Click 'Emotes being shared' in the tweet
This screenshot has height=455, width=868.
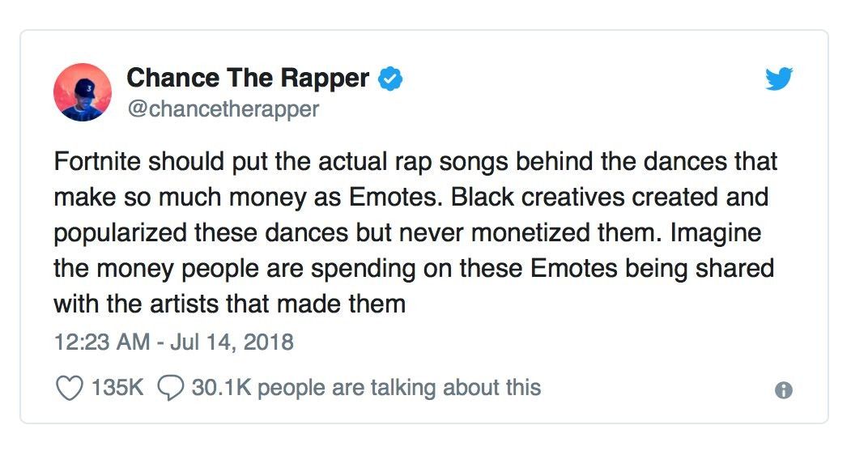[652, 269]
